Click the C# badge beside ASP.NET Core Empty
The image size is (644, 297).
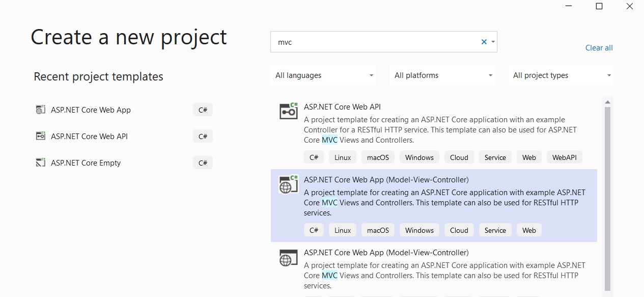(x=203, y=163)
